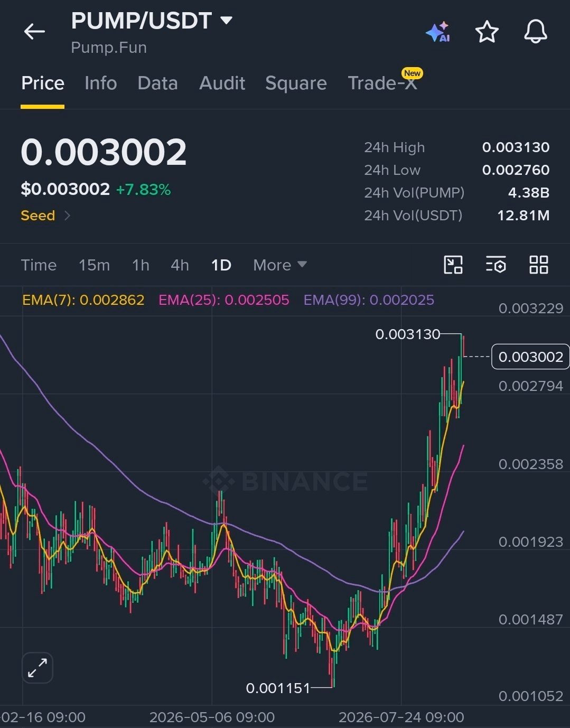This screenshot has height=728, width=570.
Task: Open chart indicator settings icon
Action: (496, 265)
